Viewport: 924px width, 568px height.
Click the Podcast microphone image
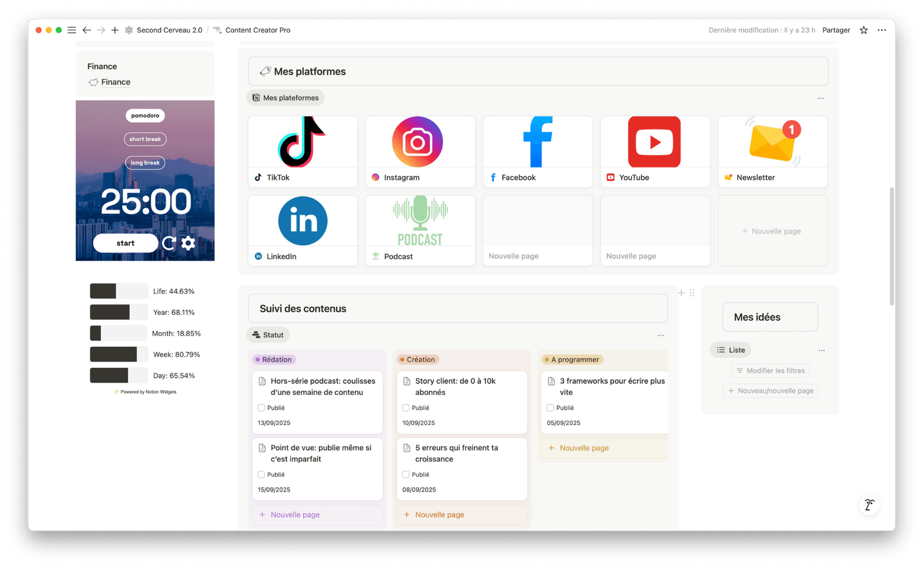[420, 221]
